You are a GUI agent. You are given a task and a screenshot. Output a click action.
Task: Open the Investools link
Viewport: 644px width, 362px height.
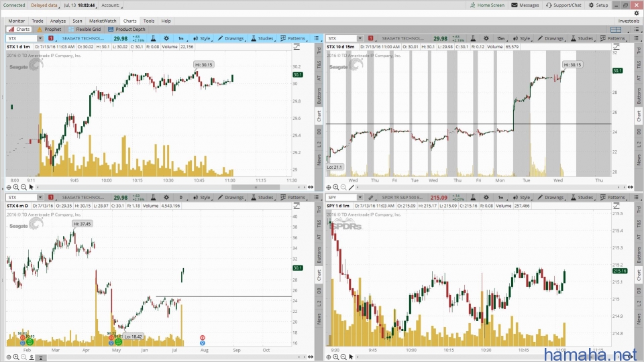[629, 21]
